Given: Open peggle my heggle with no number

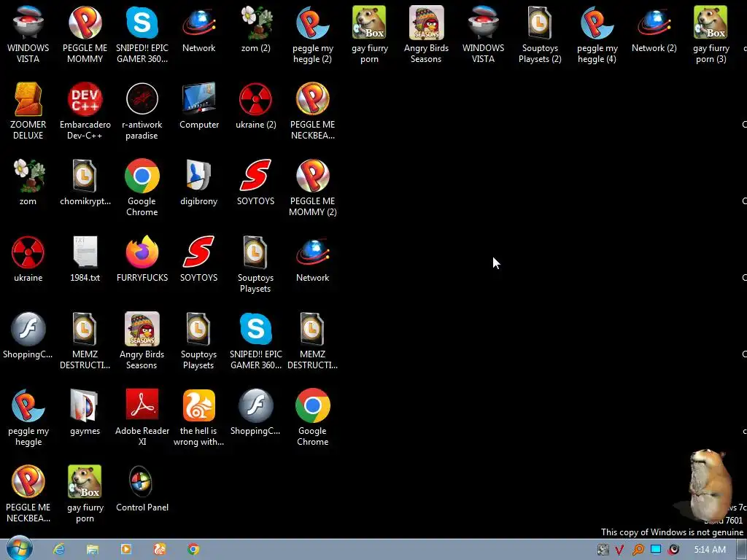Looking at the screenshot, I should (28, 418).
